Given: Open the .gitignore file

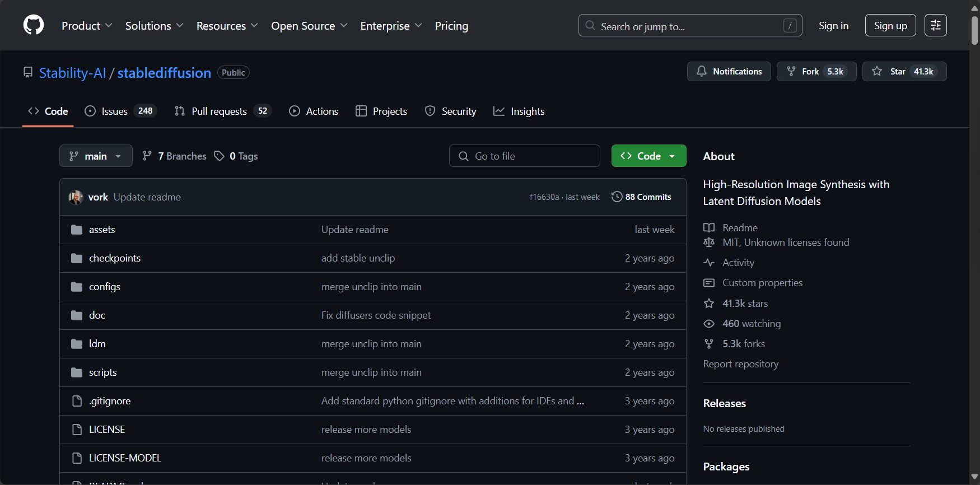Looking at the screenshot, I should coord(110,401).
